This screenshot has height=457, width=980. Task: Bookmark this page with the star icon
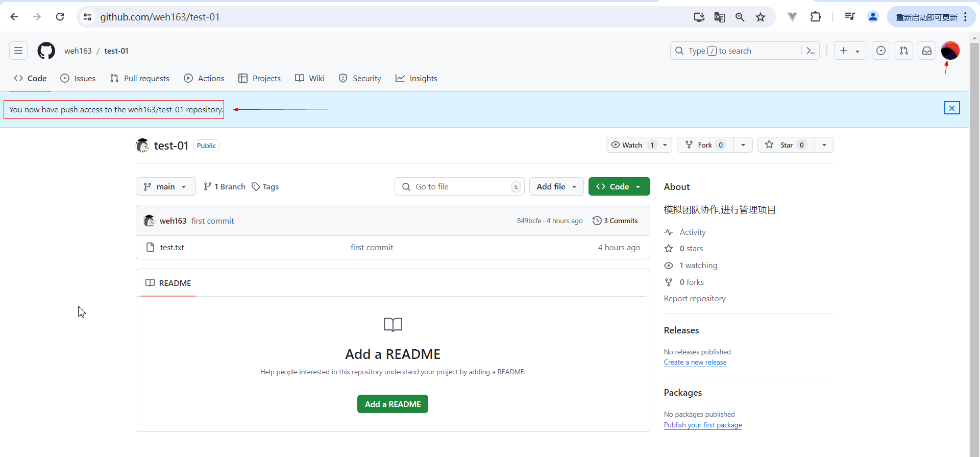(761, 17)
